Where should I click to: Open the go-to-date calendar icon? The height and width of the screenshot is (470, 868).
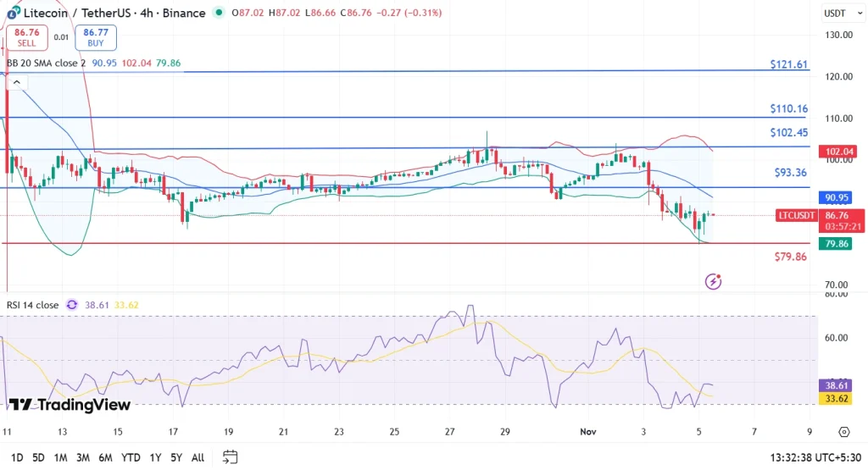click(230, 457)
